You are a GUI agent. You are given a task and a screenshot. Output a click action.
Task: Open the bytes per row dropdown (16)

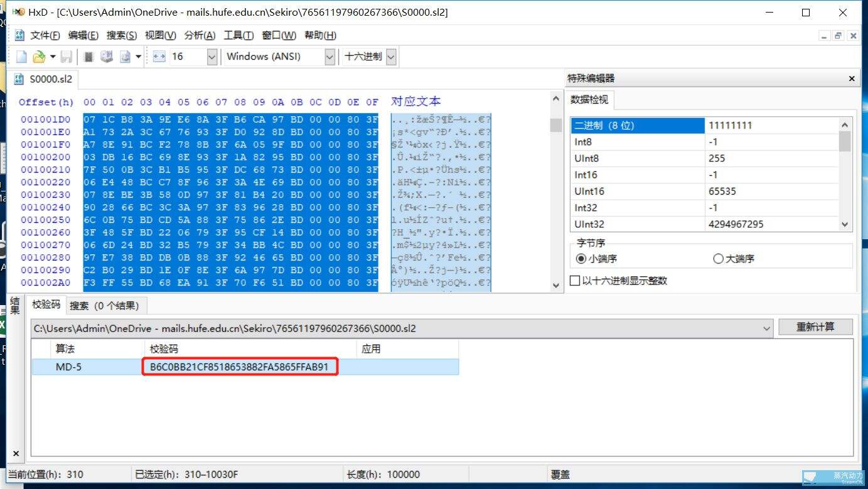point(212,56)
